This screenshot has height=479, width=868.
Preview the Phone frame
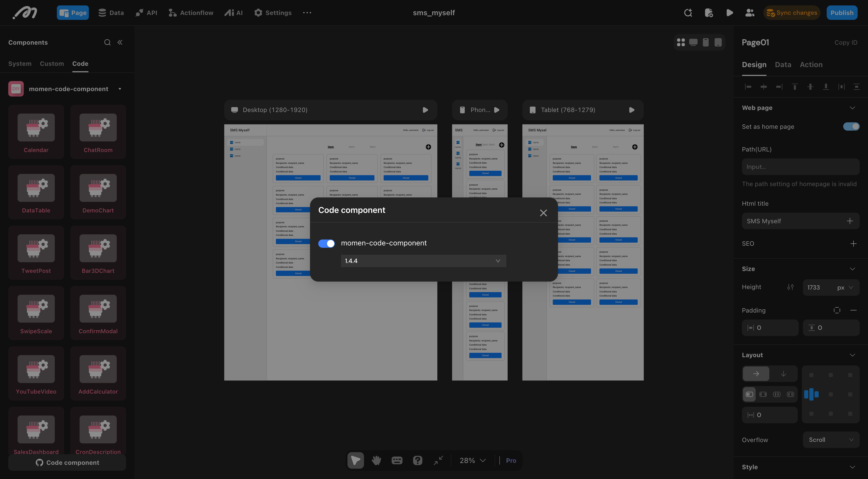pos(497,110)
